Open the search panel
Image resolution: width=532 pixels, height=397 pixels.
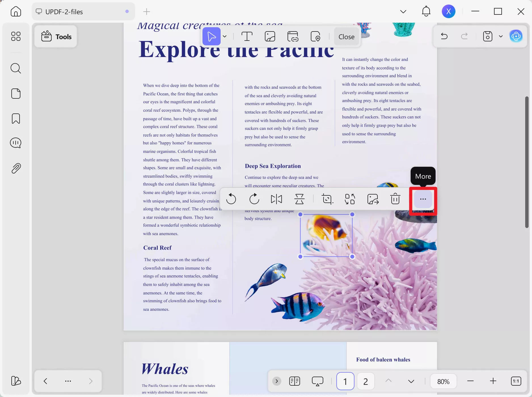click(x=16, y=68)
